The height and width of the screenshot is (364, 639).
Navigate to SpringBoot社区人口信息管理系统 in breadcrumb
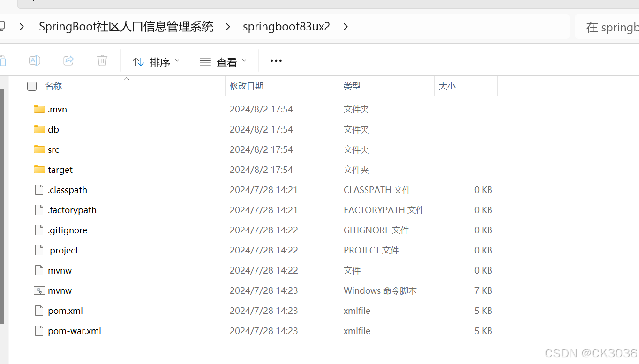[126, 26]
